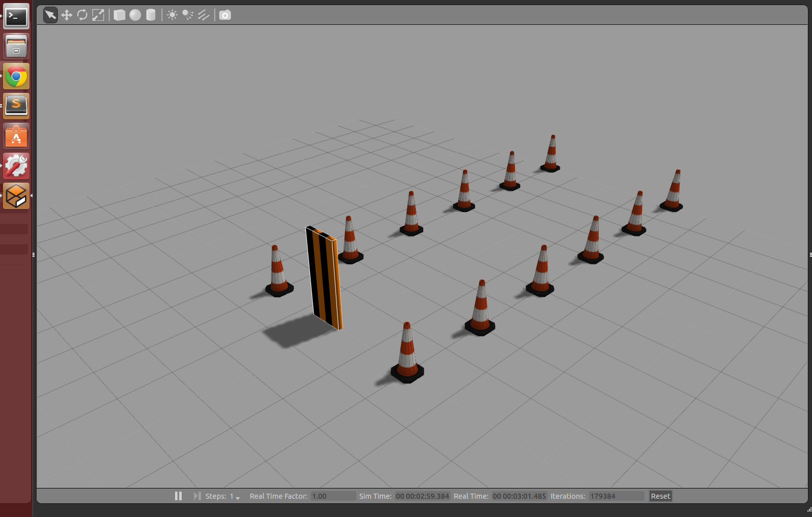Add a spot light
This screenshot has width=812, height=517.
[188, 15]
